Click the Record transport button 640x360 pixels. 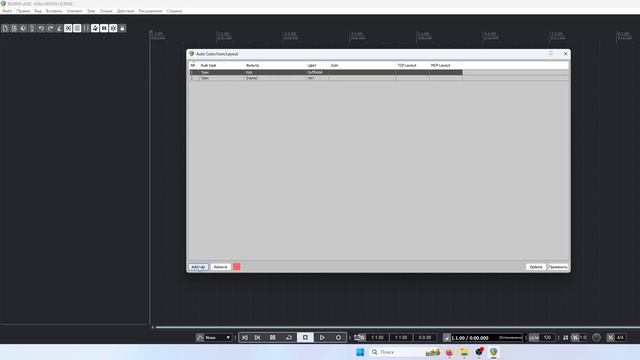[338, 338]
